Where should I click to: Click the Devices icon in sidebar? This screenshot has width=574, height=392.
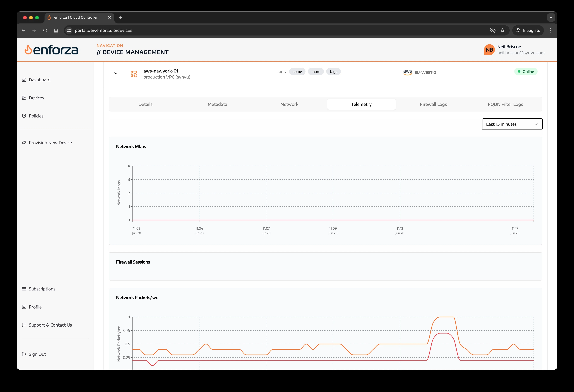click(24, 98)
